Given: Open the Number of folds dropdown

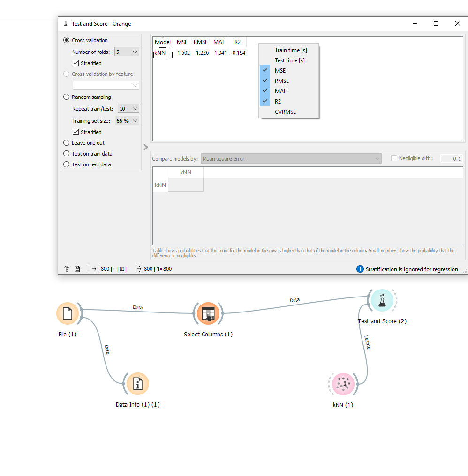Looking at the screenshot, I should (x=127, y=52).
